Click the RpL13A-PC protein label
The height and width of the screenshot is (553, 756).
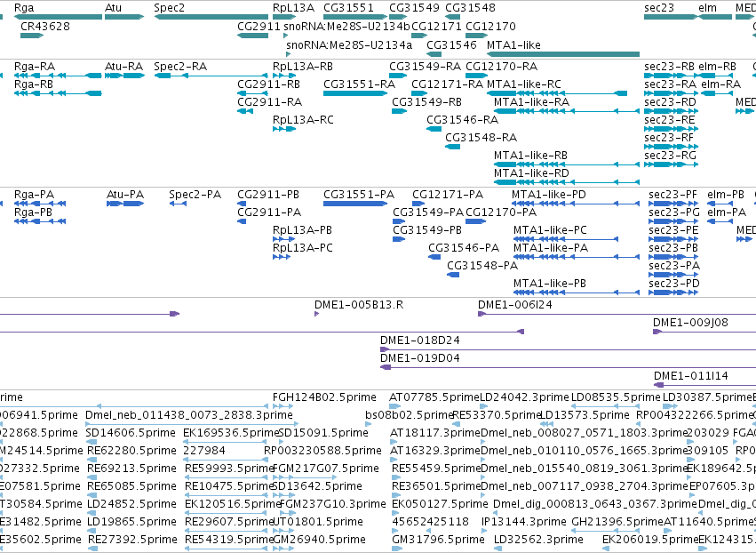pyautogui.click(x=302, y=247)
